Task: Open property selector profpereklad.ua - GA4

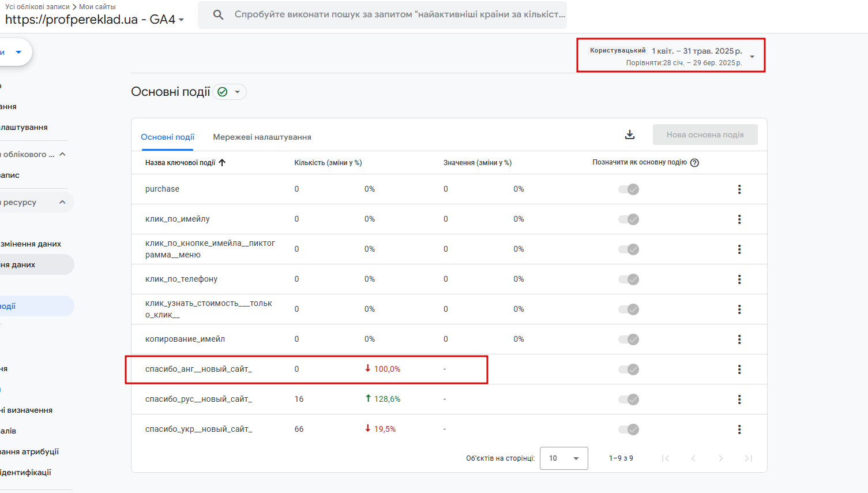Action: point(95,20)
